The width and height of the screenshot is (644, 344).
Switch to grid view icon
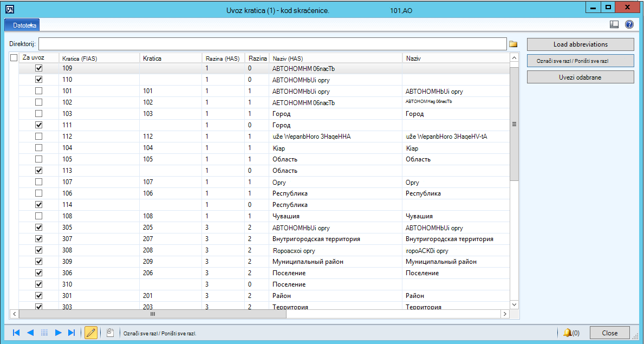(x=44, y=333)
